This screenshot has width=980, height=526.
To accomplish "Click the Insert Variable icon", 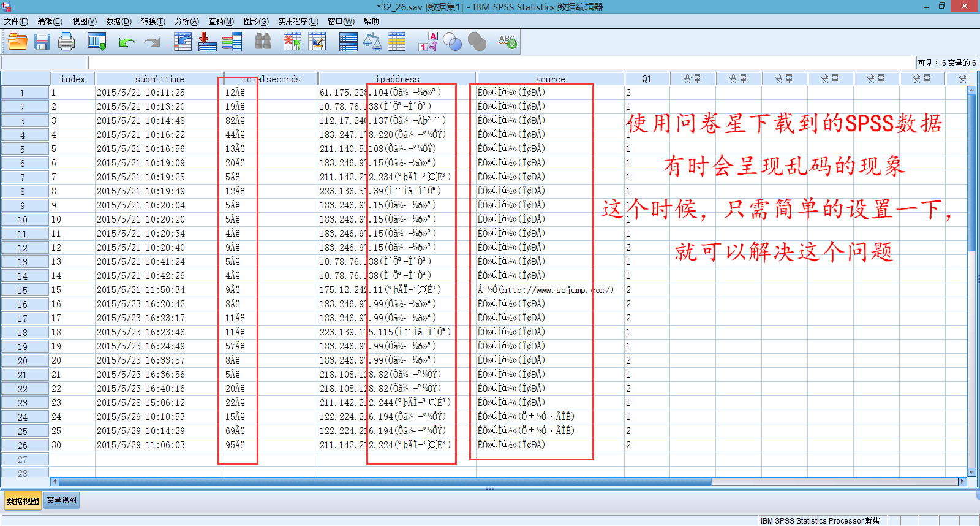I will pos(317,42).
